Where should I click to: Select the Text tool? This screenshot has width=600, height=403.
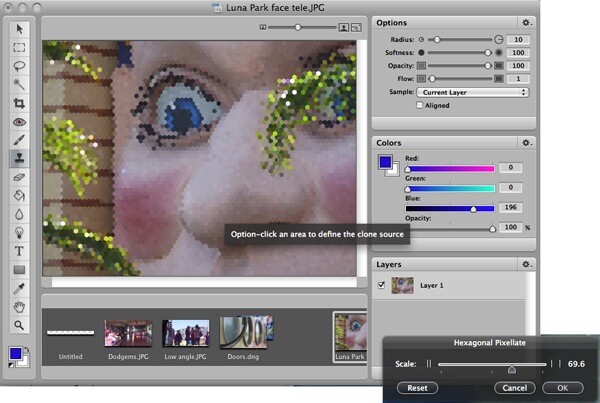pos(19,251)
